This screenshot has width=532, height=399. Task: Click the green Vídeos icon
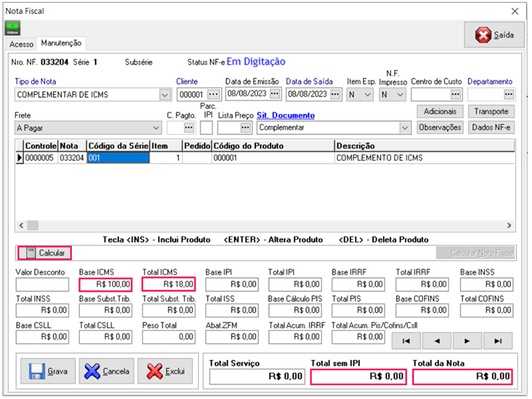[x=12, y=28]
